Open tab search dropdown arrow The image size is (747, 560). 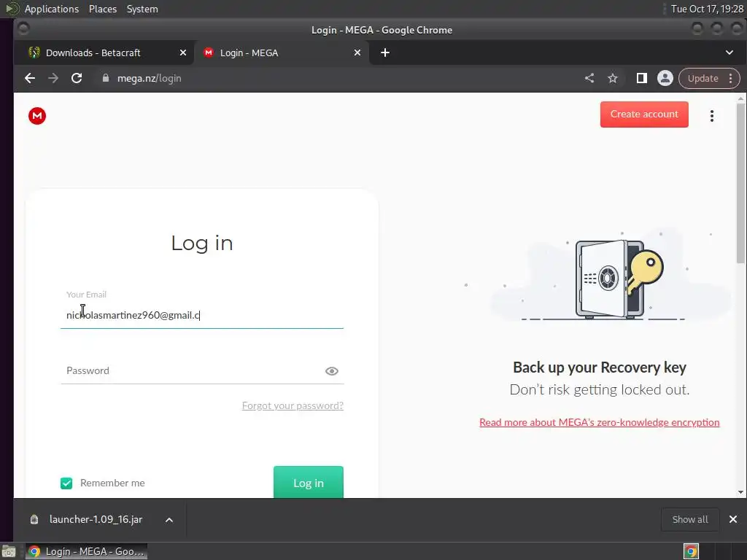(x=729, y=52)
